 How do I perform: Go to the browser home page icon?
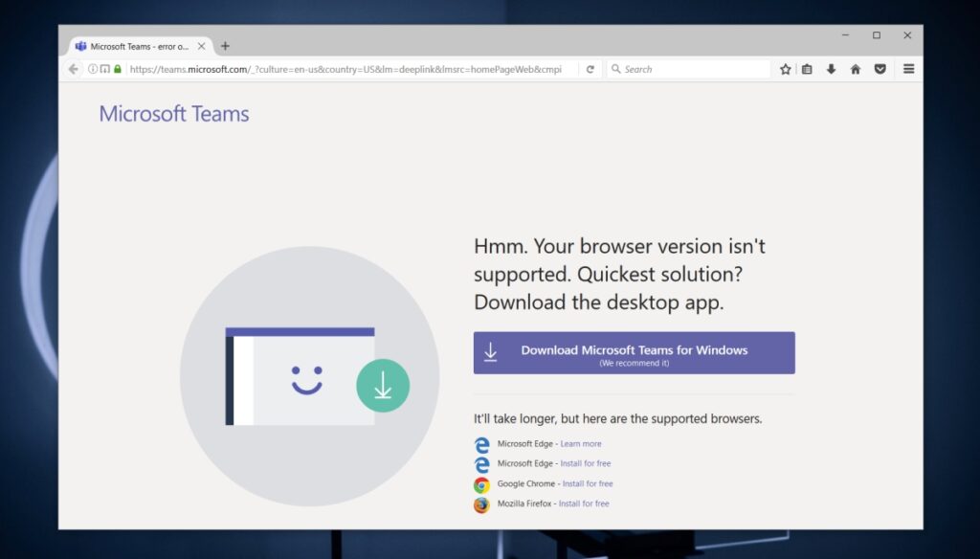tap(855, 69)
